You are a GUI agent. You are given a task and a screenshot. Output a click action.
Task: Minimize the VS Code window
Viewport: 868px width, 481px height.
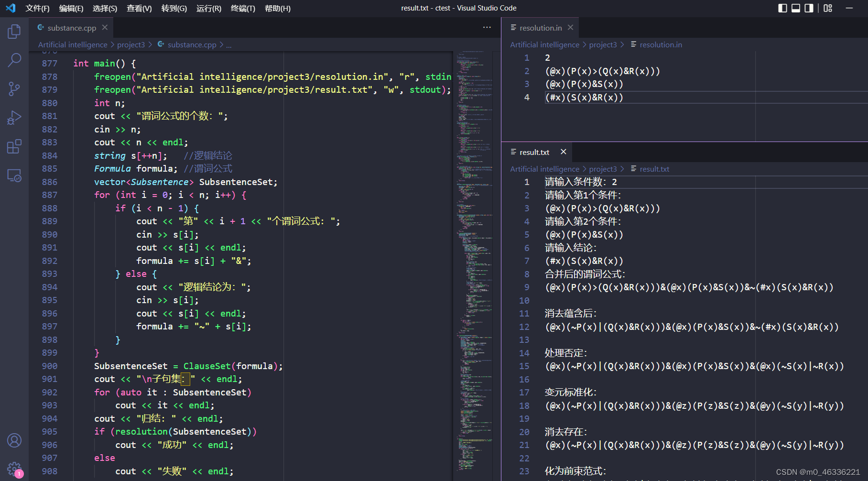[849, 8]
